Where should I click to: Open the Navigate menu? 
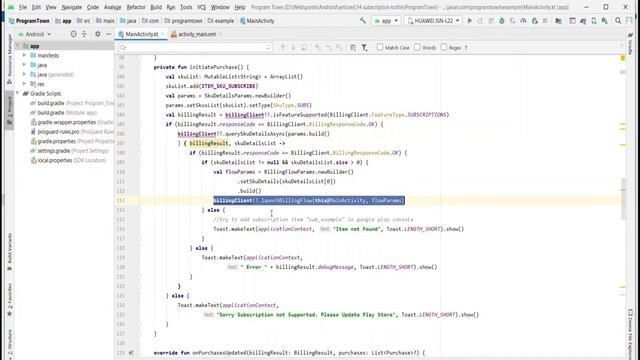[71, 7]
